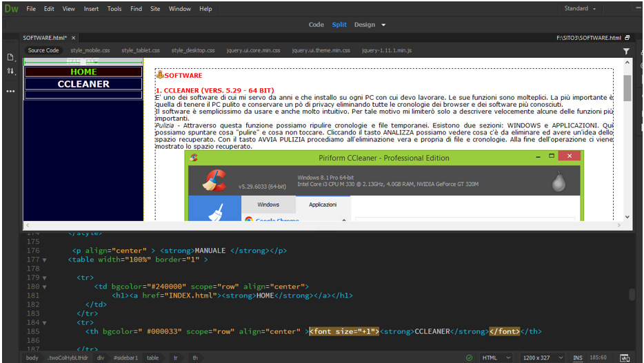The height and width of the screenshot is (363, 644).
Task: Open the View menu
Action: coord(68,9)
